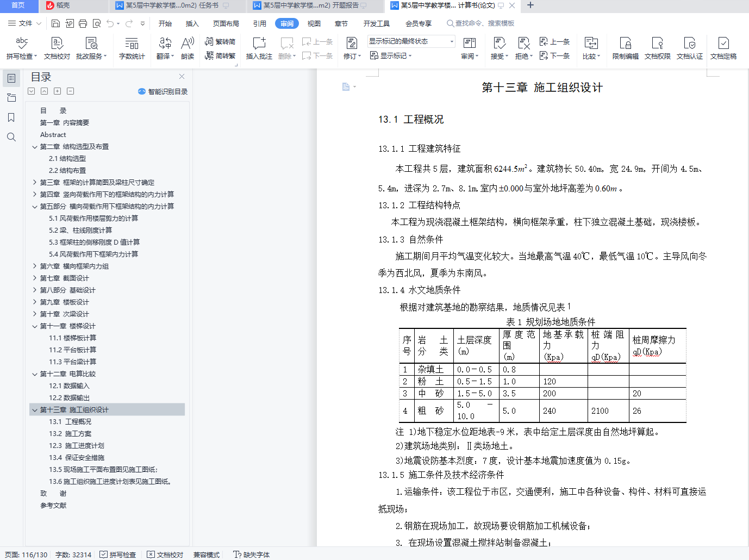Switch to the 视图 ribbon tab

[314, 23]
